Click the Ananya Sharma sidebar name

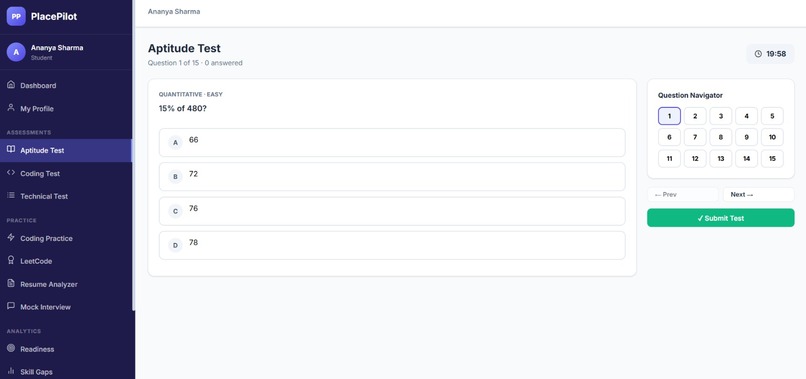57,48
